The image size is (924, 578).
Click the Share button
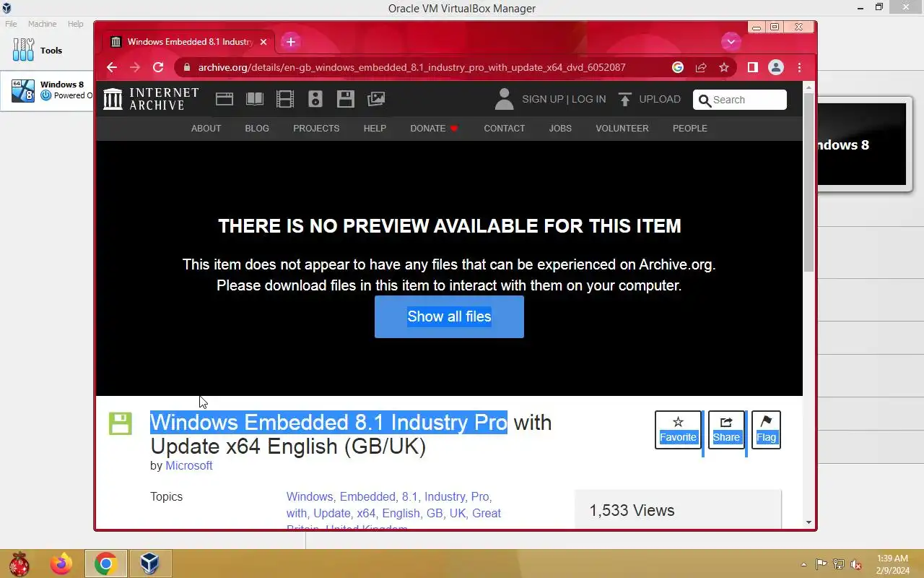pos(726,429)
